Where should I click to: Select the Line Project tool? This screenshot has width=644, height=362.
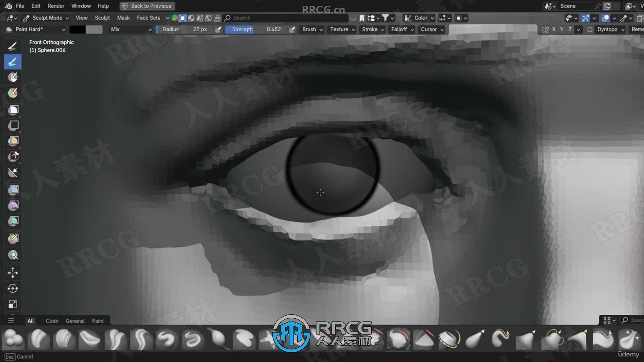[13, 173]
